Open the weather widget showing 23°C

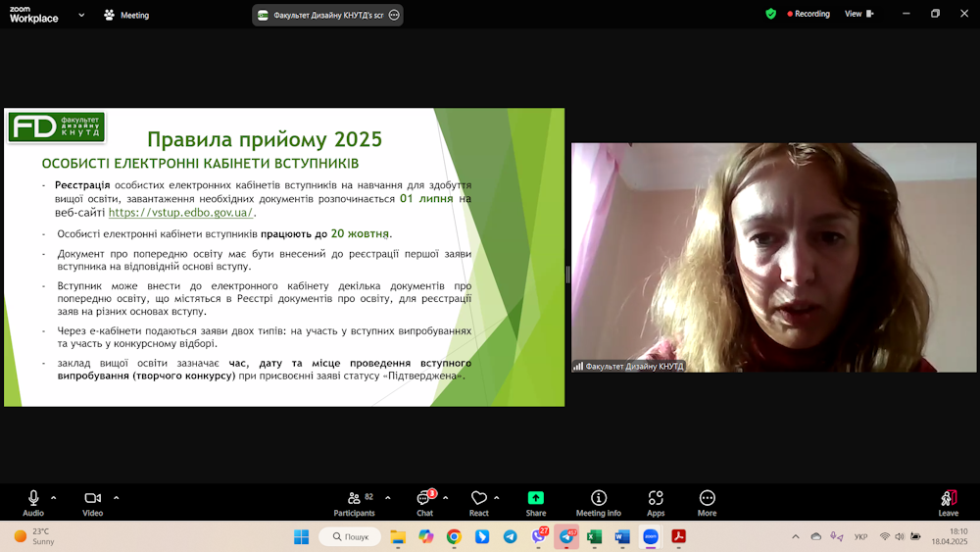[x=35, y=536]
